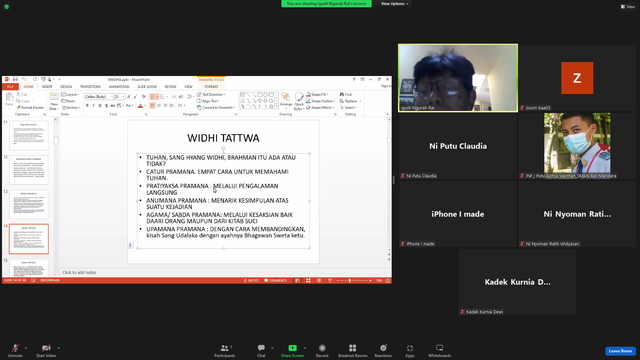Open Text Direction dropdown
Screen dimensions: 640x360
pos(211,94)
